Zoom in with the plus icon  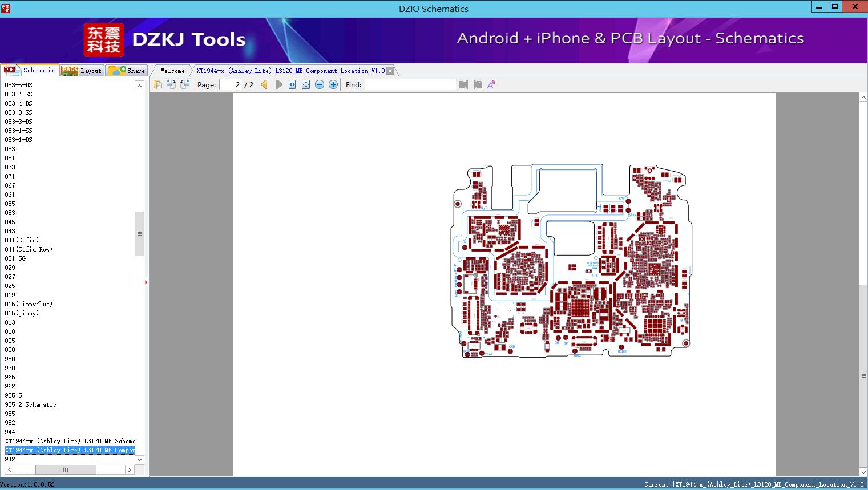(x=333, y=84)
